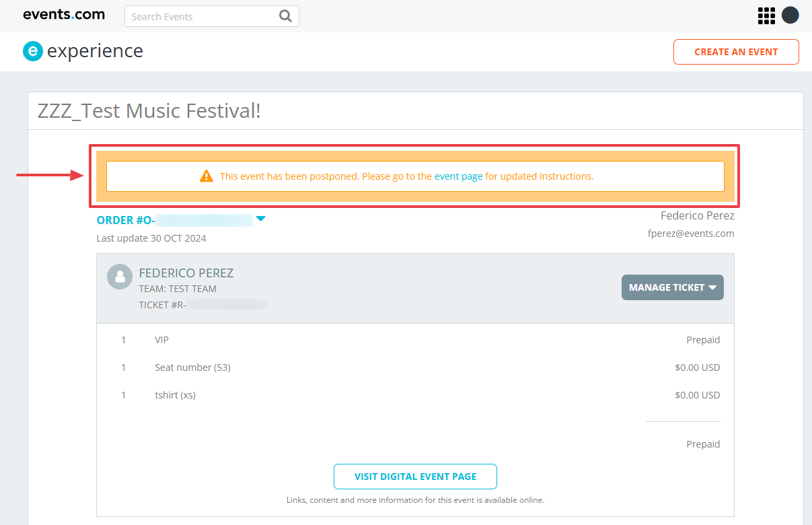Click the experience wordmark text
Image resolution: width=812 pixels, height=525 pixels.
pos(95,51)
